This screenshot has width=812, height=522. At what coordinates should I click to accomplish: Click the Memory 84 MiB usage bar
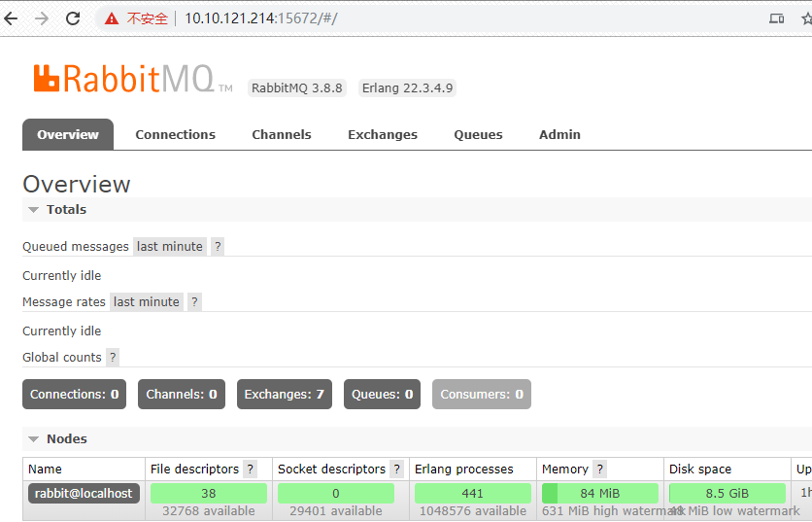click(x=600, y=494)
